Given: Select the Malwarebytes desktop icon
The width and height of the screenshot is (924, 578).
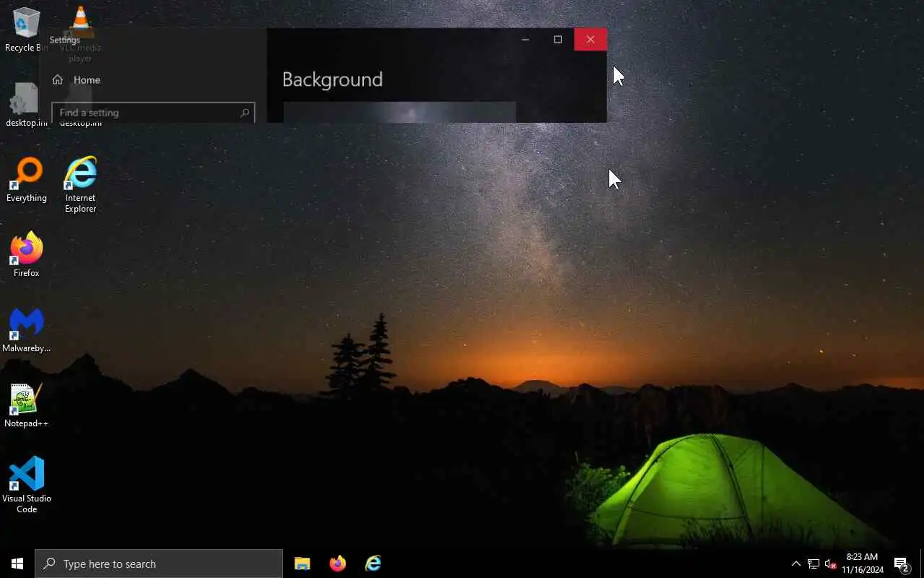Looking at the screenshot, I should tap(27, 329).
